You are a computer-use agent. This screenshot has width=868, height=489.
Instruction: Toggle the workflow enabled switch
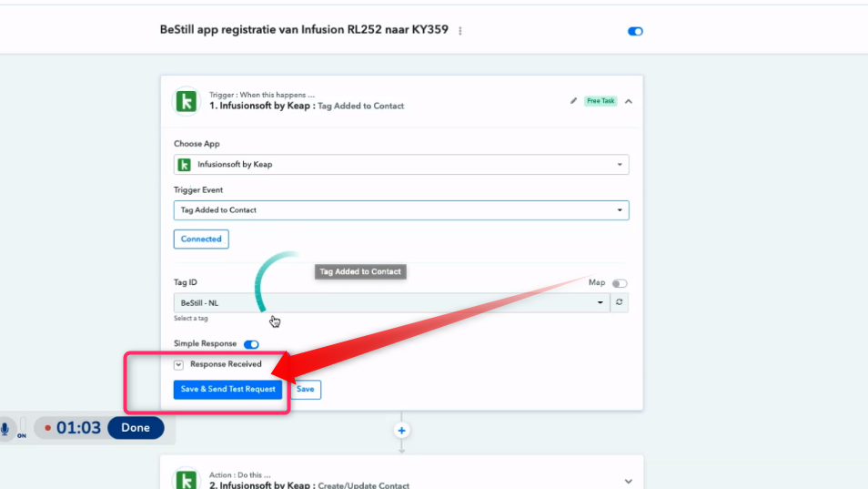pos(635,32)
